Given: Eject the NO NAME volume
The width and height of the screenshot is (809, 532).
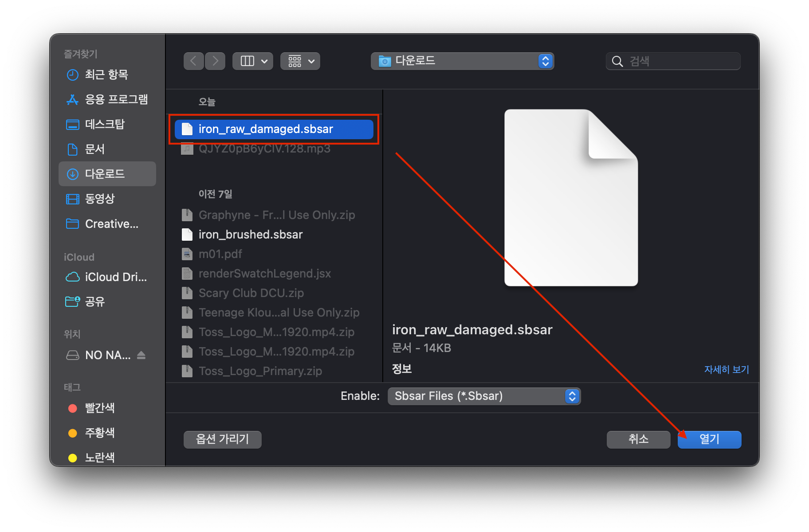Looking at the screenshot, I should 141,355.
